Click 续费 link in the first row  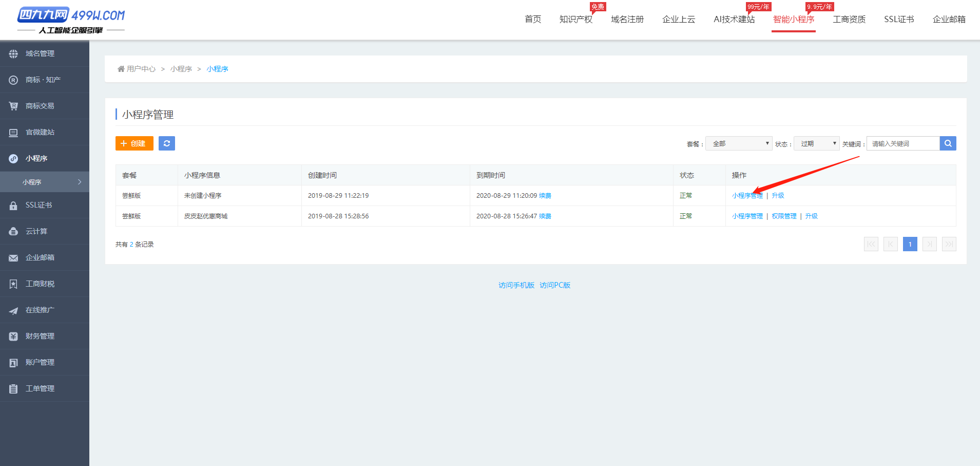pos(545,196)
